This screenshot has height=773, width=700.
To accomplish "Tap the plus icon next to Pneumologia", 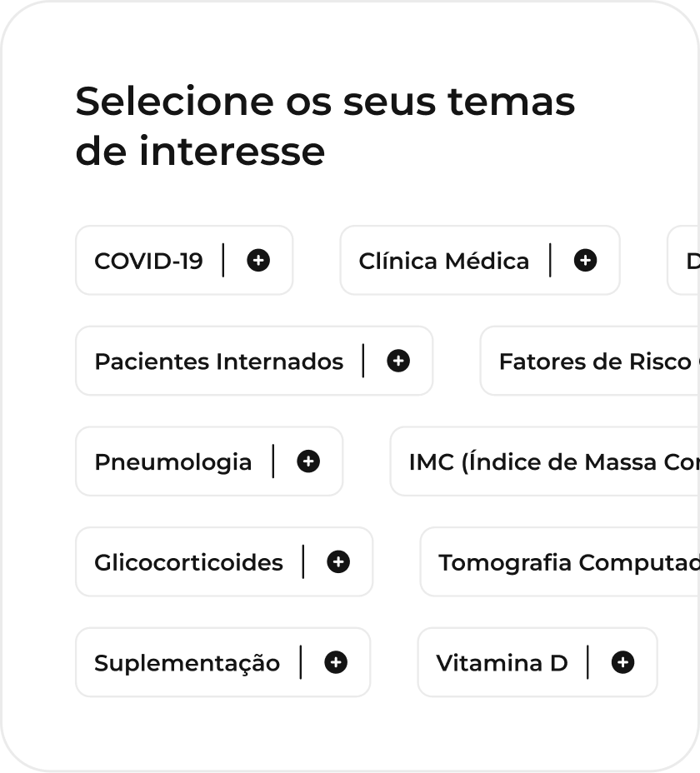I will click(308, 461).
